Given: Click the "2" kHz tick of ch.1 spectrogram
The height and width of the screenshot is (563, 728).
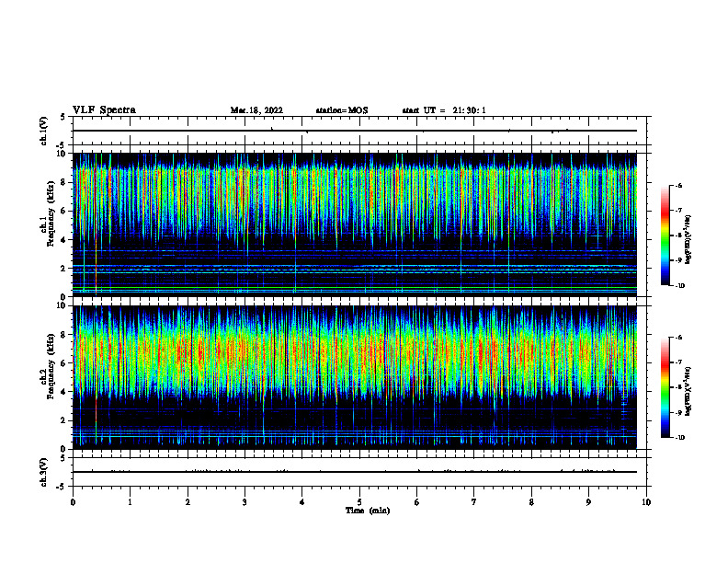Looking at the screenshot, I should tap(63, 268).
